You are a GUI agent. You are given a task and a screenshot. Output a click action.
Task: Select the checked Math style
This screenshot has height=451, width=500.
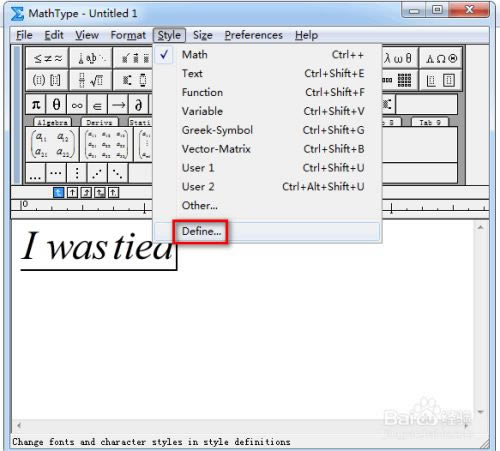tap(267, 55)
